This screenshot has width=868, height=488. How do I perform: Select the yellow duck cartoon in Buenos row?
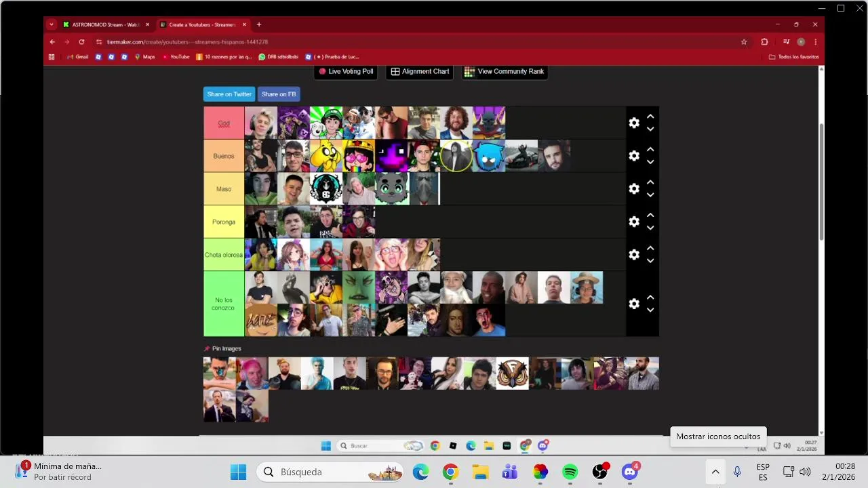[326, 156]
